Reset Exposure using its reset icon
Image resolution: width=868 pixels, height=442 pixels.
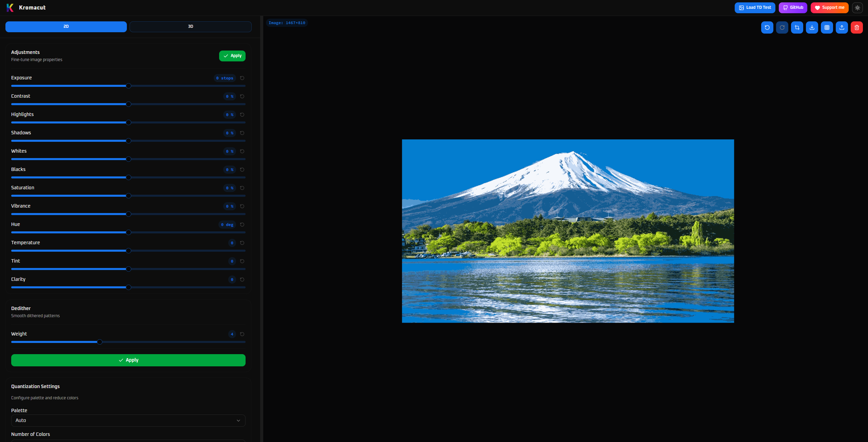242,78
